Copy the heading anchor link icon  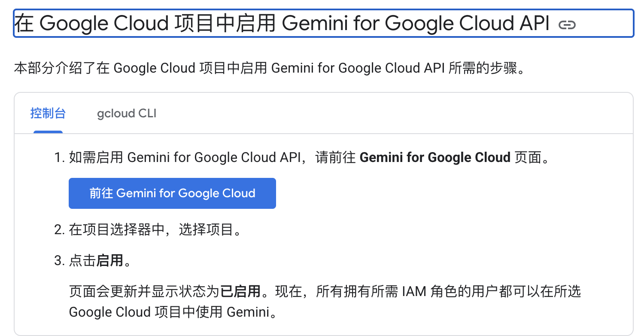pyautogui.click(x=567, y=25)
